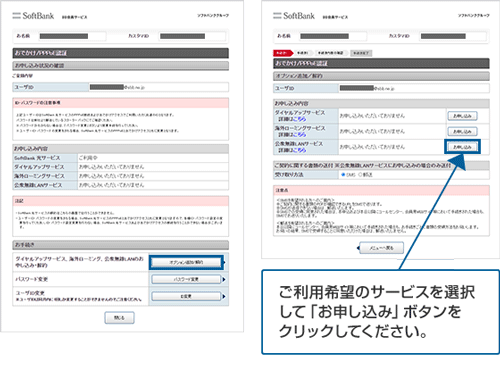Click the ID・パスワードの注意事項 heading
The width and height of the screenshot is (500, 366).
pyautogui.click(x=37, y=103)
